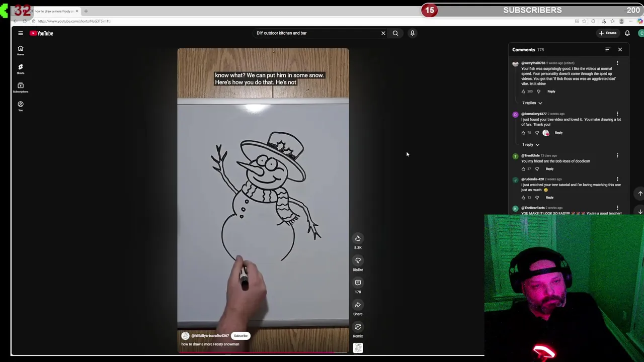This screenshot has width=644, height=362.
Task: Click the Short title 'how to draw a more Frosty snowman'
Action: [x=210, y=344]
